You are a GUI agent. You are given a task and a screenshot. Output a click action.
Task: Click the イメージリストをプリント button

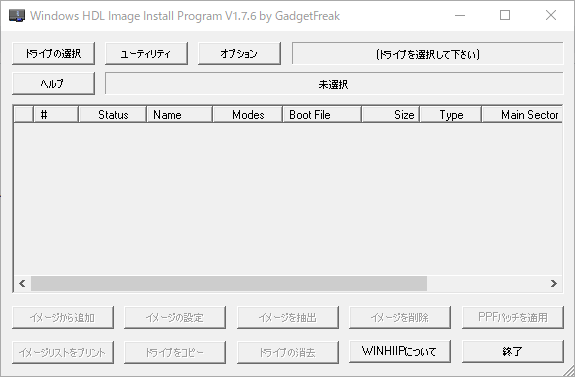63,352
